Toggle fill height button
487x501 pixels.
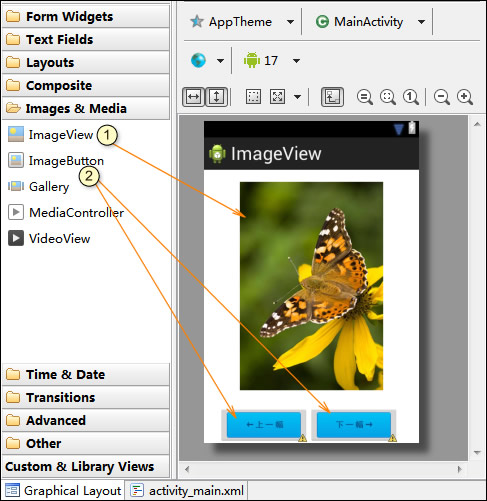point(216,97)
